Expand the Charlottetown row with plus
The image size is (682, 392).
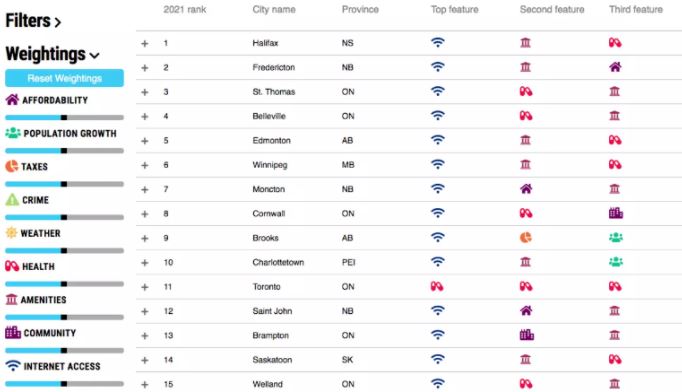[145, 263]
